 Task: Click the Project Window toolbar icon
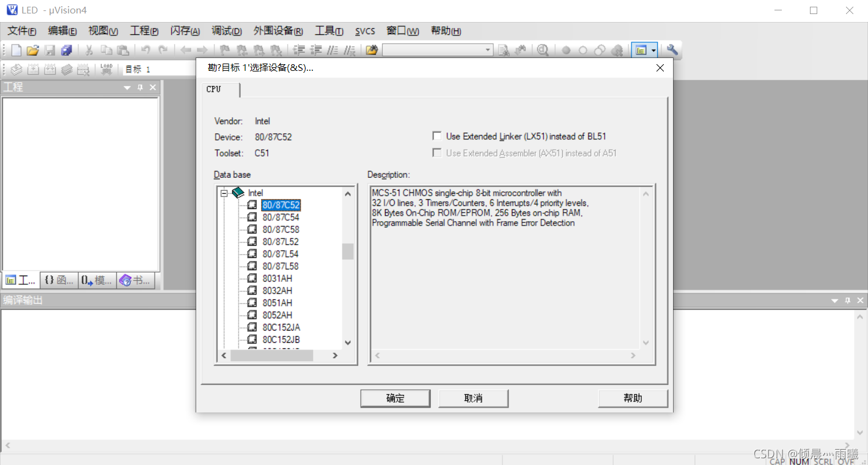[x=641, y=51]
